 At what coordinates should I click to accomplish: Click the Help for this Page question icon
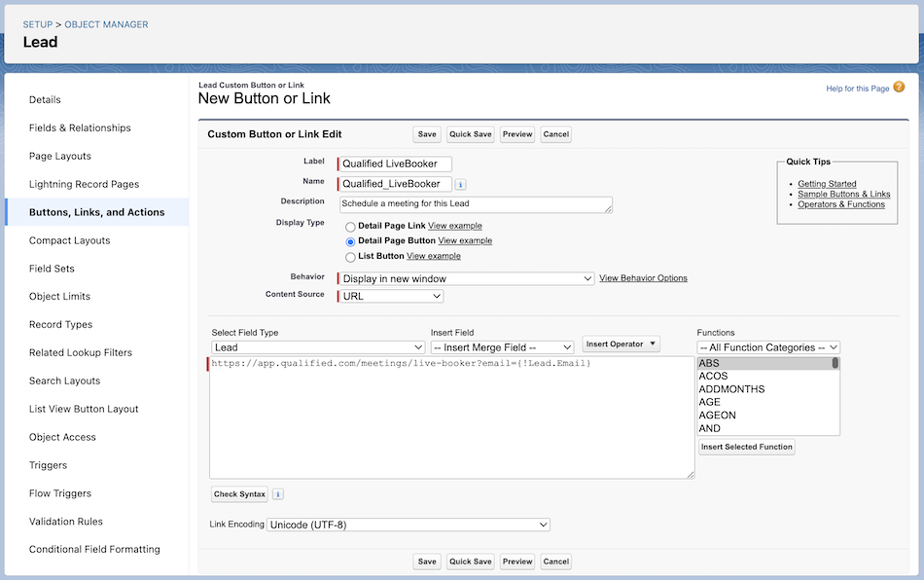899,88
